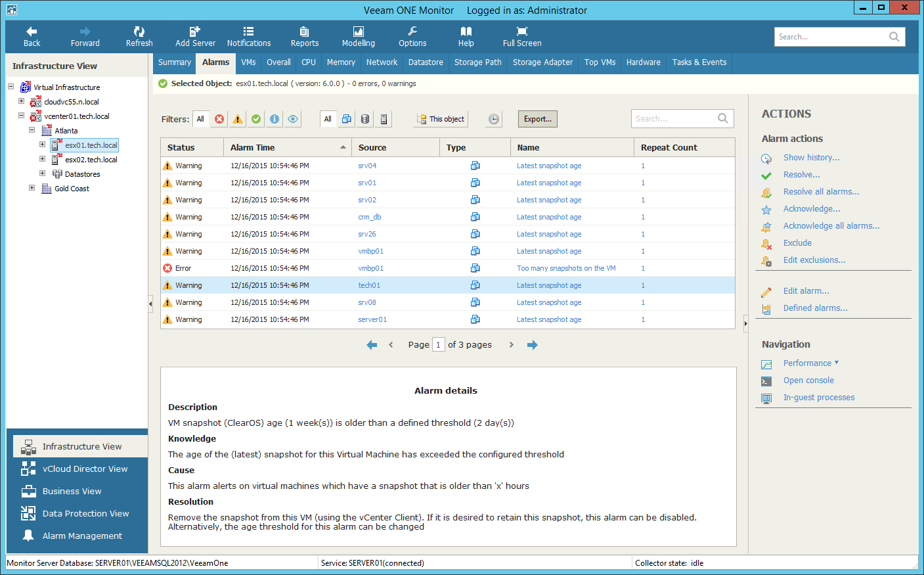Screen dimensions: 924x575
Task: Click the Open console icon
Action: pyautogui.click(x=766, y=381)
